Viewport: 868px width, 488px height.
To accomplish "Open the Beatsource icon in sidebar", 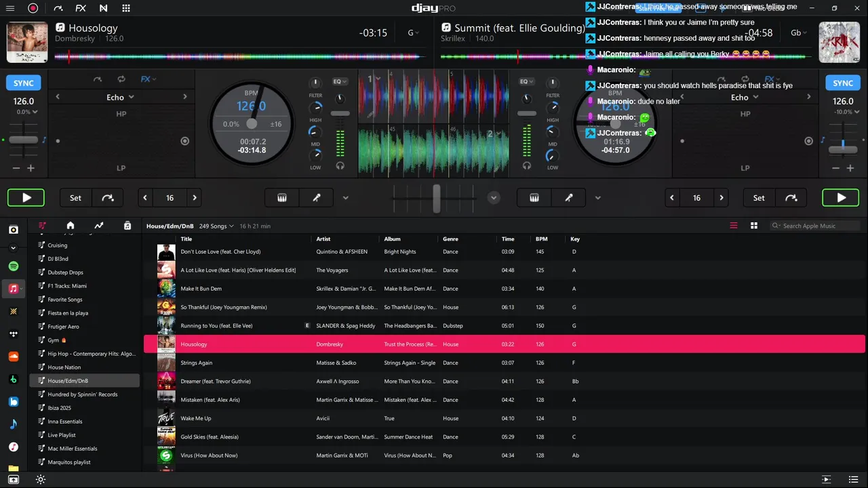I will pyautogui.click(x=13, y=402).
